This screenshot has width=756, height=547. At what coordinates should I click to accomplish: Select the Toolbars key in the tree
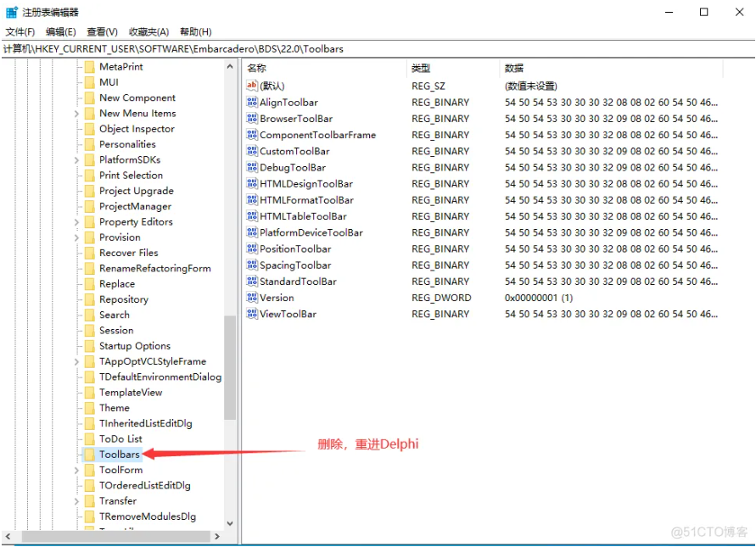coord(119,454)
